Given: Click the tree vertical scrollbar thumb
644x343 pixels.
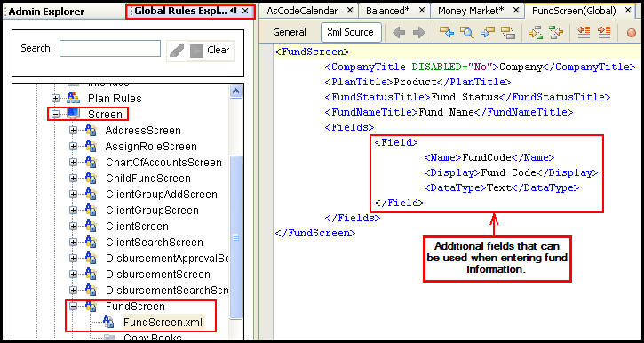Looking at the screenshot, I should coord(235,237).
